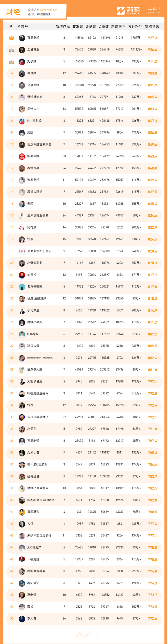
Task: Open 直男财经 avatar
Action: point(22,38)
